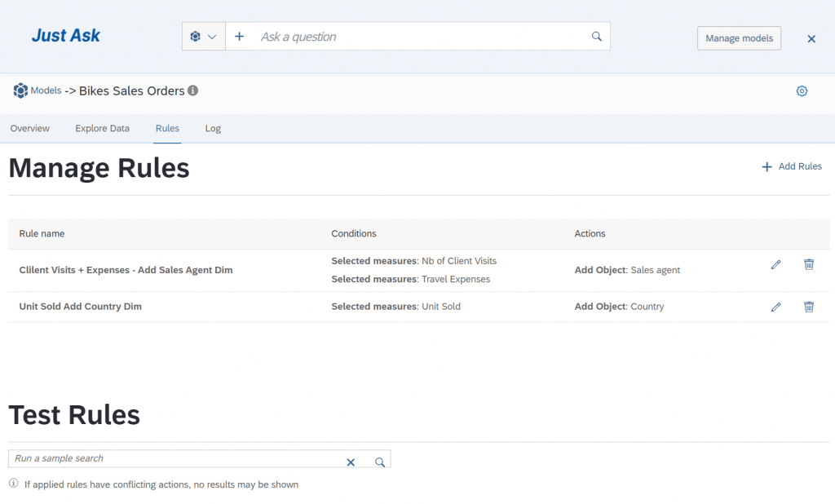
Task: Click the Actions column header
Action: pos(590,233)
